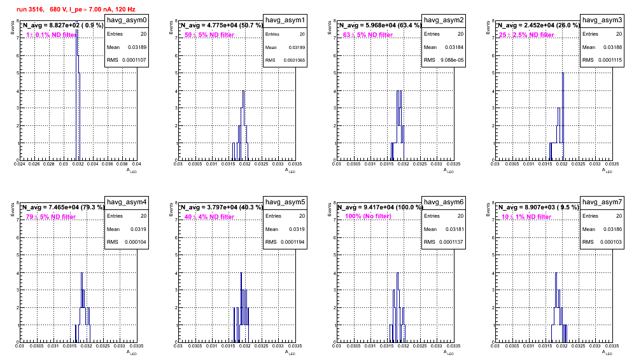Click Mean value 0.03181 in havg_asym6 box
The height and width of the screenshot is (364, 634).
click(454, 229)
